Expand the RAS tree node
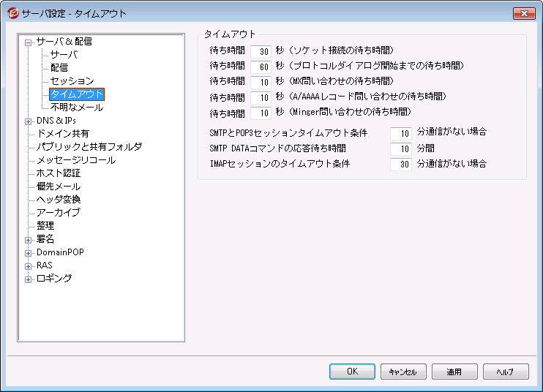 pos(29,265)
